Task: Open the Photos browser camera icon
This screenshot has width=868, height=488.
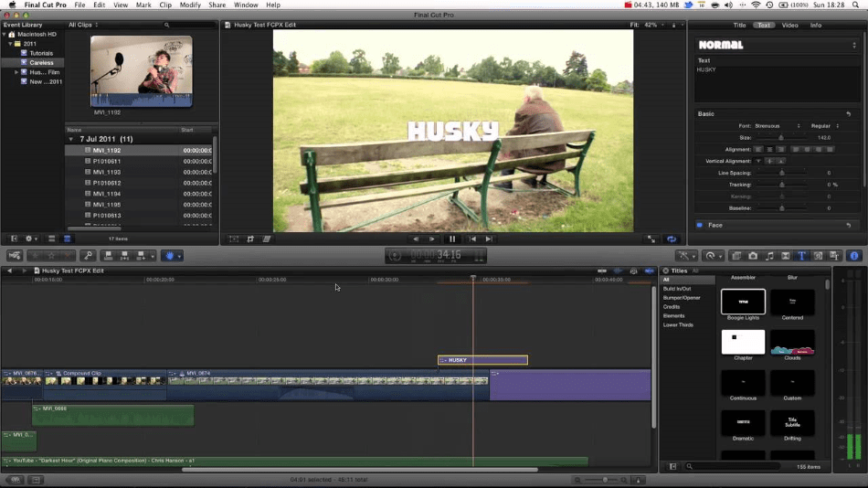Action: coord(753,255)
